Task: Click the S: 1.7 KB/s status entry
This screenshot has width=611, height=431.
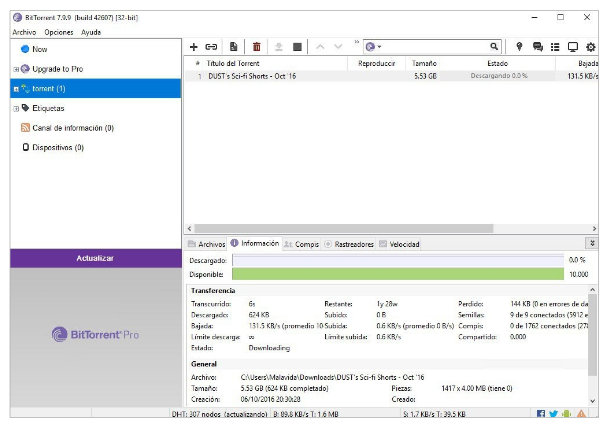Action: pyautogui.click(x=434, y=414)
